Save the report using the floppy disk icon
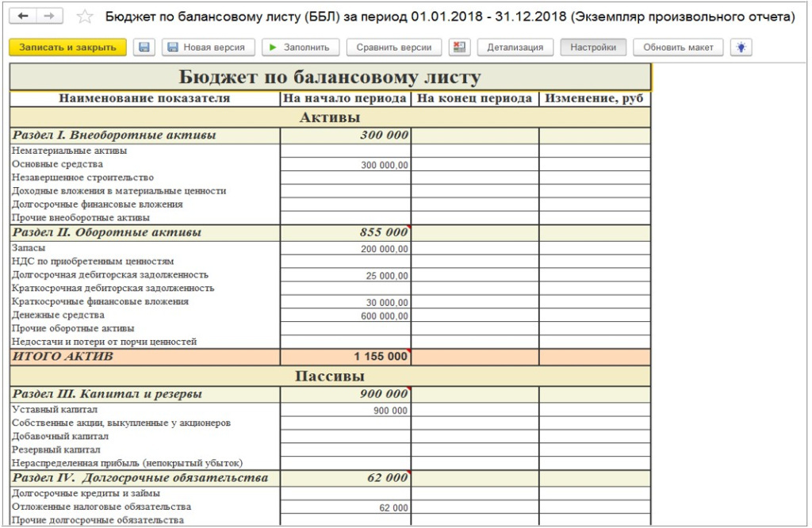This screenshot has width=812, height=528. click(x=144, y=47)
